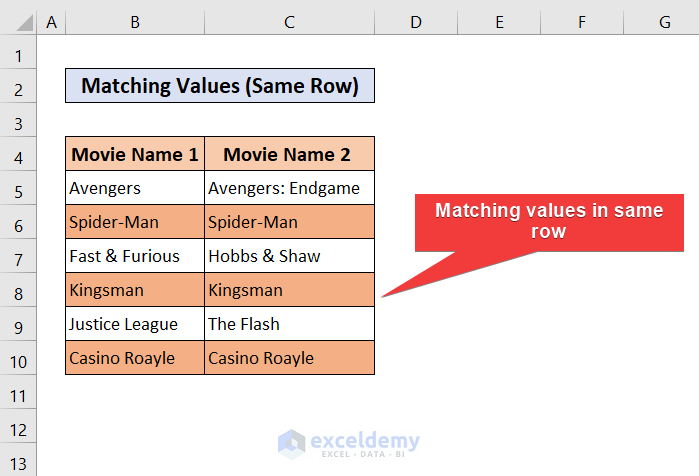Select row 8 header
Screen dimensions: 699x476
pyautogui.click(x=18, y=291)
